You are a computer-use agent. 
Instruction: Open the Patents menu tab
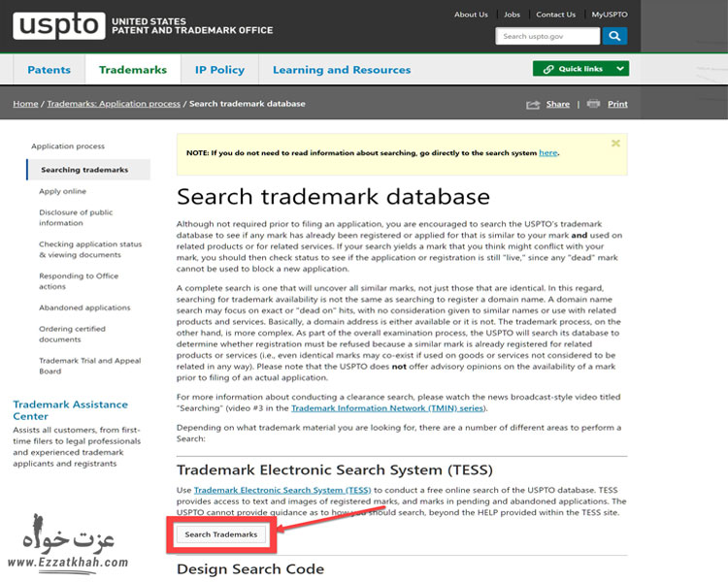(49, 70)
